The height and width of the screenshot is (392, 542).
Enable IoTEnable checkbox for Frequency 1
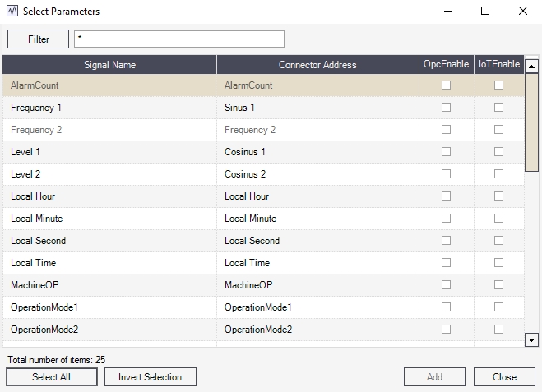pyautogui.click(x=498, y=108)
